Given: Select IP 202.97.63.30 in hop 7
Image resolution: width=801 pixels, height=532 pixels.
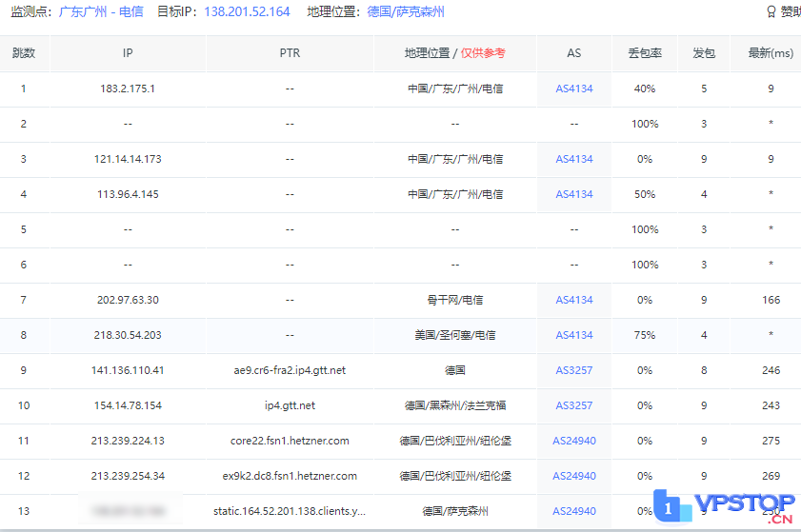Looking at the screenshot, I should [128, 300].
